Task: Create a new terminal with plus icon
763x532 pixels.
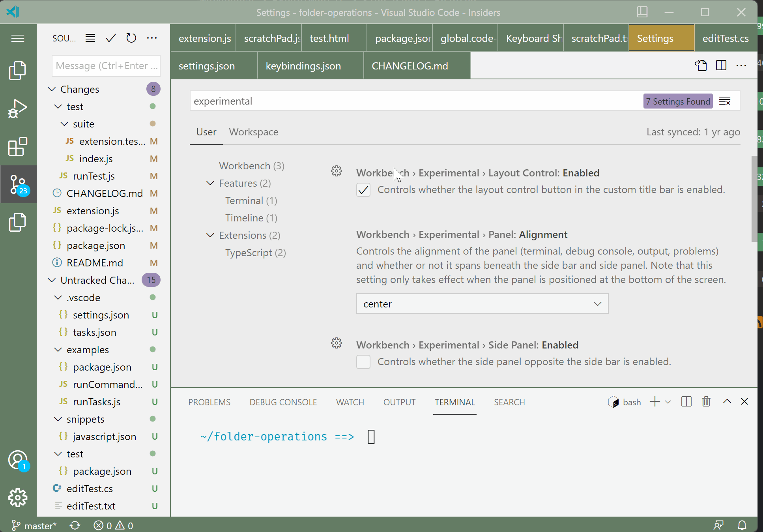Action: [x=655, y=402]
